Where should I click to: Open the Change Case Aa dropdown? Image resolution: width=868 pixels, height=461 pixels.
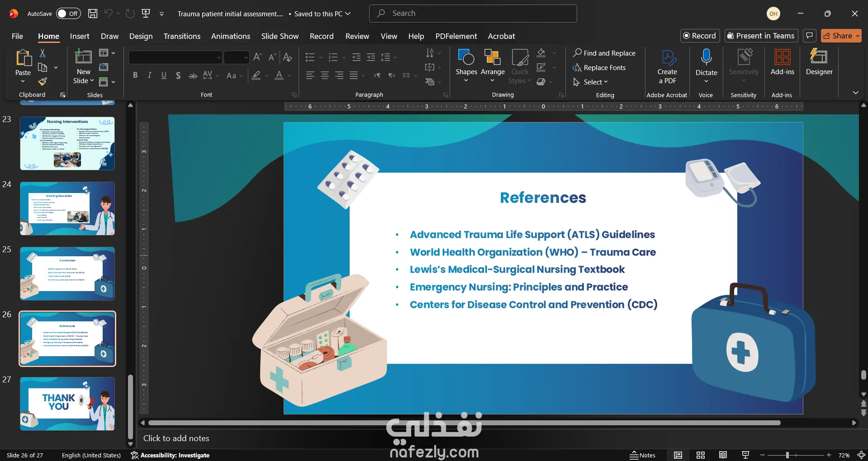point(234,75)
